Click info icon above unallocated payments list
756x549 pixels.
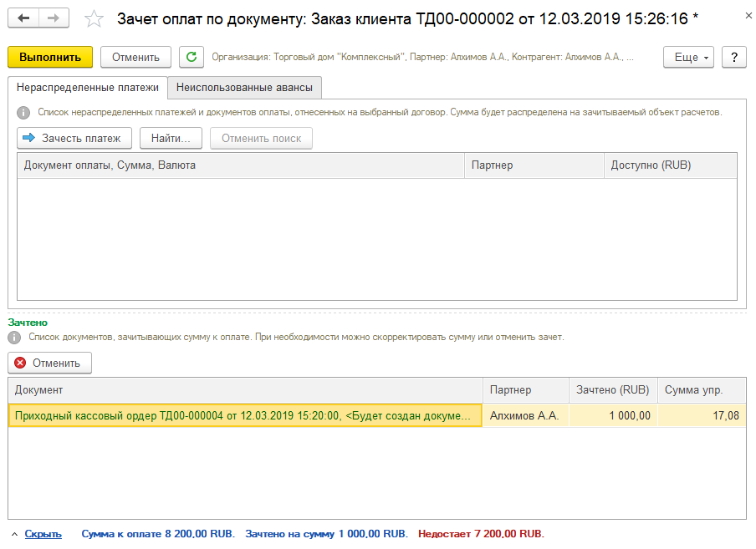coord(23,112)
